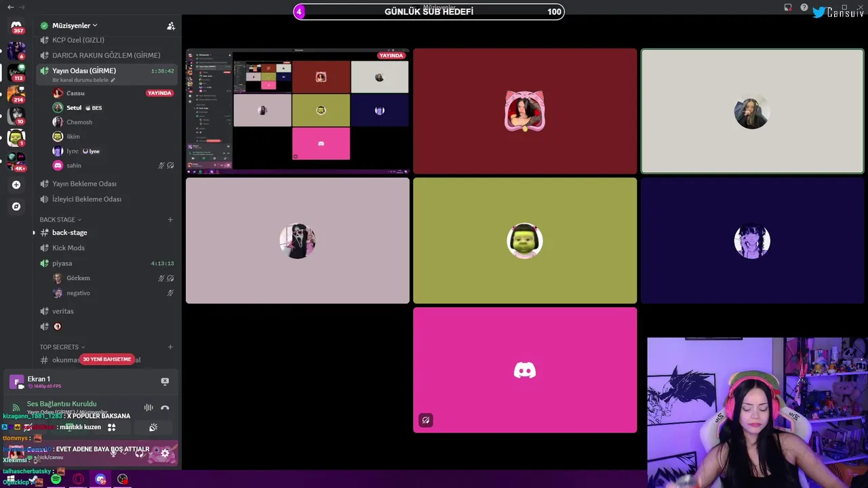Join DARICA RAKUN GÖZLEM voice channel
The height and width of the screenshot is (488, 868).
[x=107, y=56]
